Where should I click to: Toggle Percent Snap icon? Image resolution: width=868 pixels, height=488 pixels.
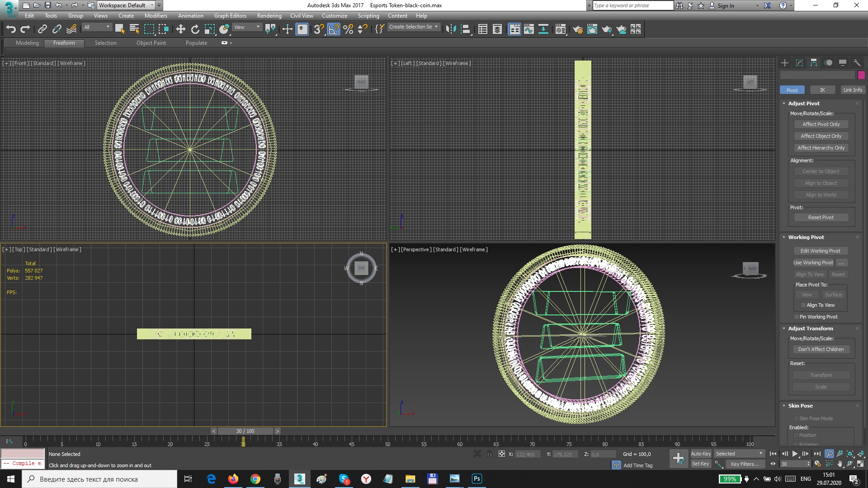(348, 29)
